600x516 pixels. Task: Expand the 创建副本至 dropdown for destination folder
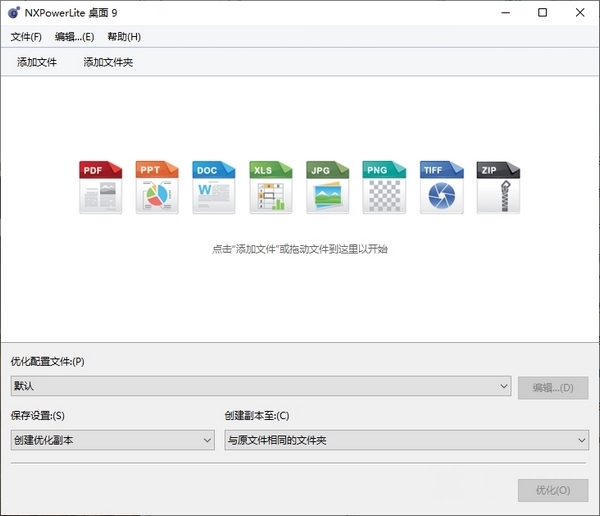pos(406,440)
